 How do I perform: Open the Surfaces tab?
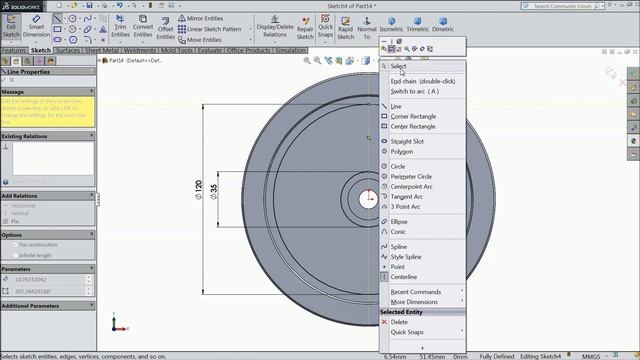[x=67, y=50]
